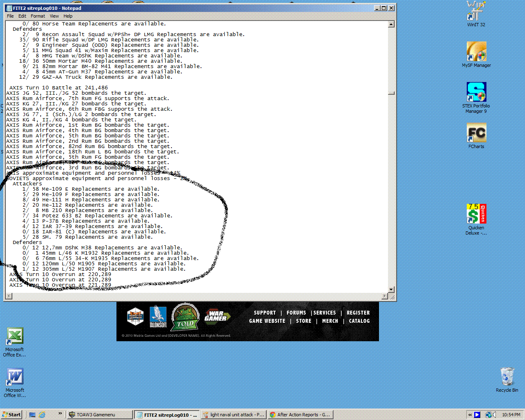Screen dimensions: 525x420
Task: Click the Show Desktop quick launch icon
Action: click(x=32, y=415)
